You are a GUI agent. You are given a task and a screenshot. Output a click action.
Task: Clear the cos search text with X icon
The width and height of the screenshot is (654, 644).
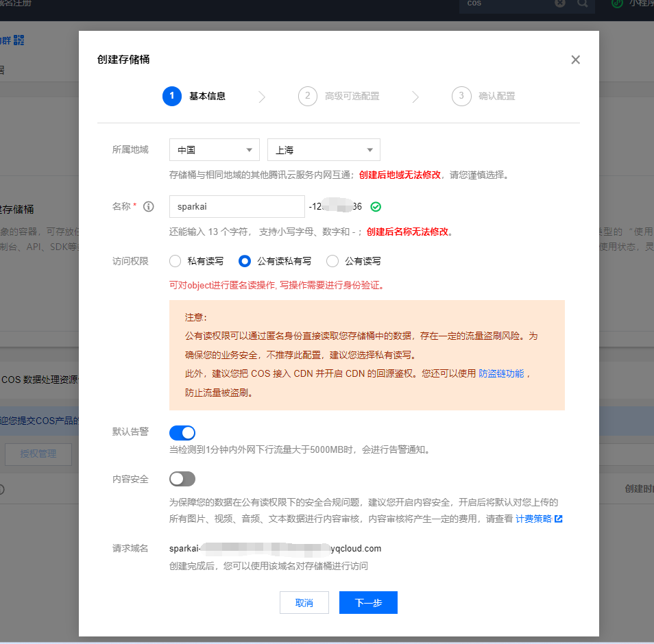click(560, 4)
